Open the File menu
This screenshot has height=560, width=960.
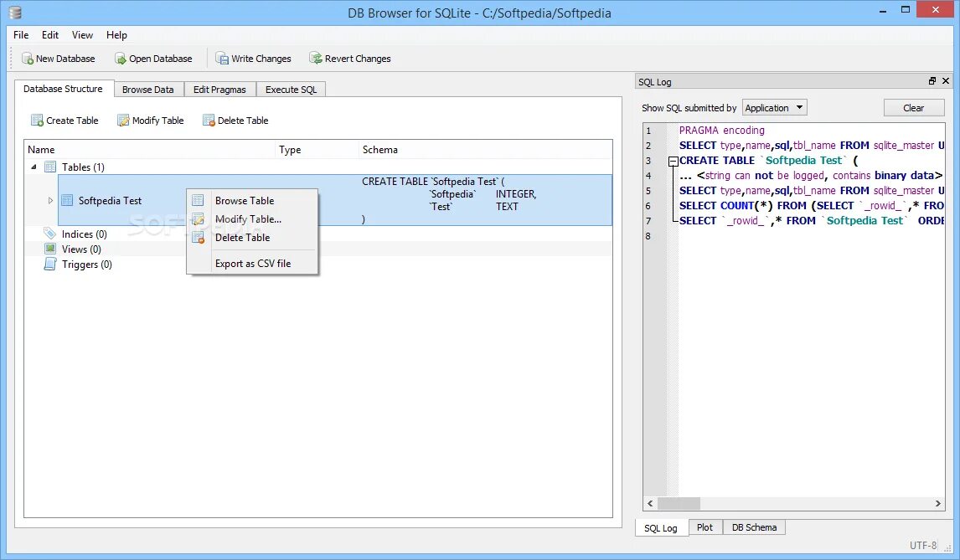click(21, 35)
